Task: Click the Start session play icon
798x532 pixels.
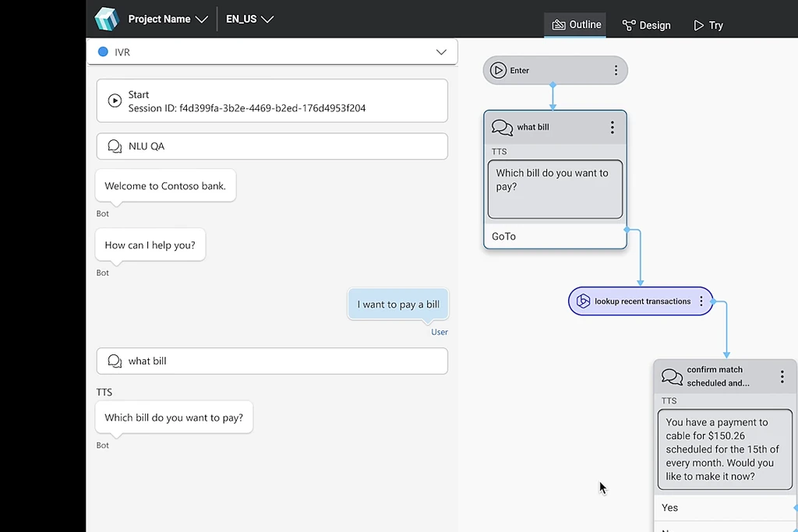Action: (115, 100)
